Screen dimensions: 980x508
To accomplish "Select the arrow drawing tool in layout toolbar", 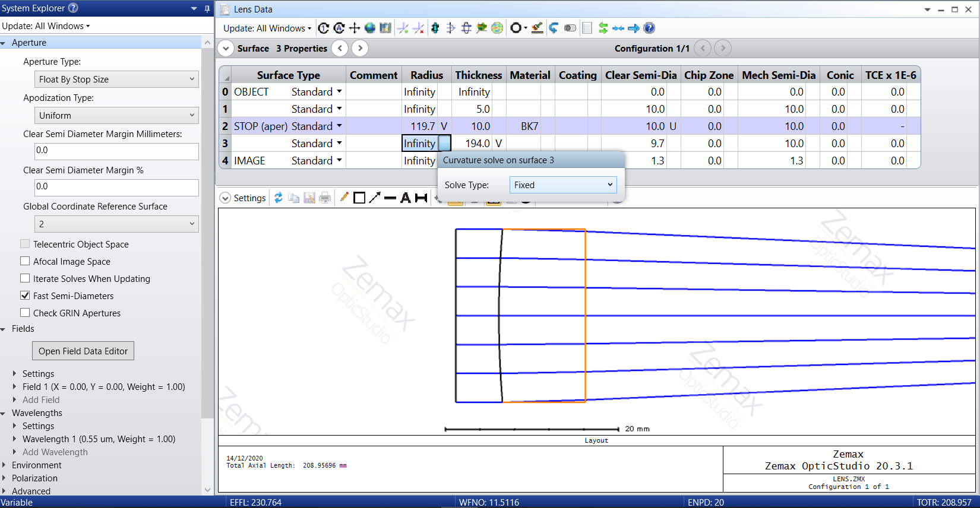I will [x=375, y=198].
